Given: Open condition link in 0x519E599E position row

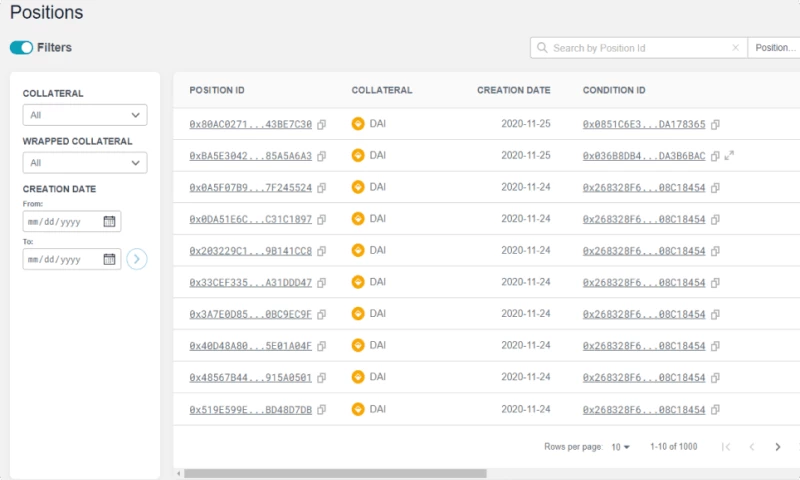Looking at the screenshot, I should (644, 409).
